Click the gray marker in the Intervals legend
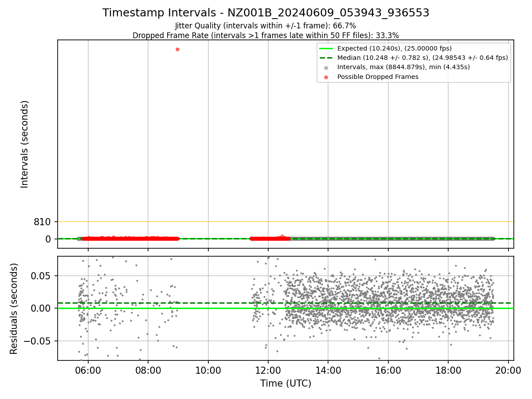The image size is (532, 399). click(x=326, y=67)
